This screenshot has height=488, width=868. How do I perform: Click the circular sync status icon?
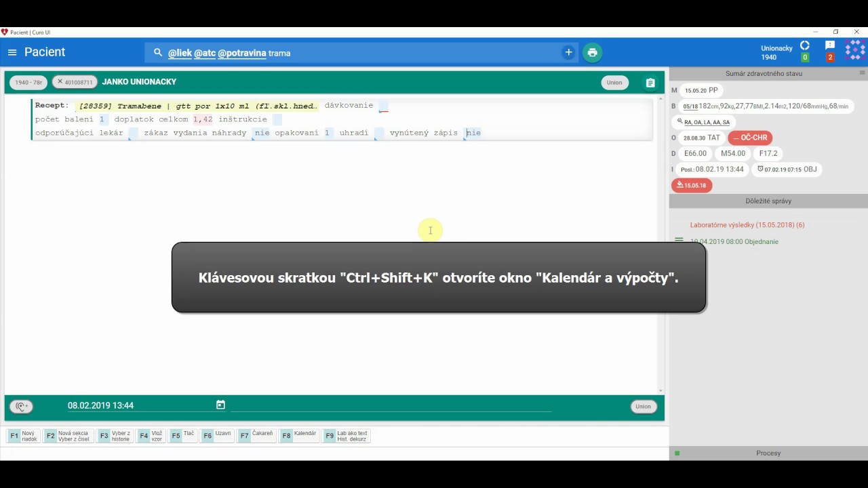805,45
